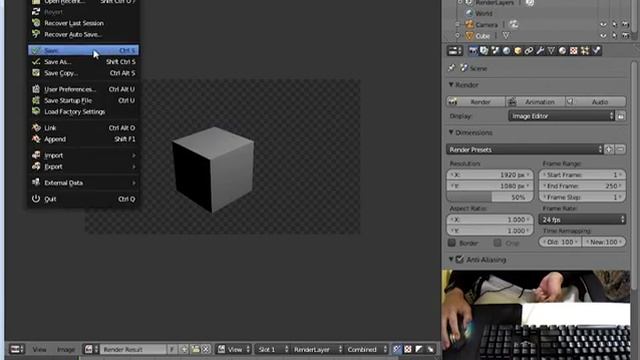The image size is (640, 360).
Task: Open the Physics tab icon
Action: [596, 51]
